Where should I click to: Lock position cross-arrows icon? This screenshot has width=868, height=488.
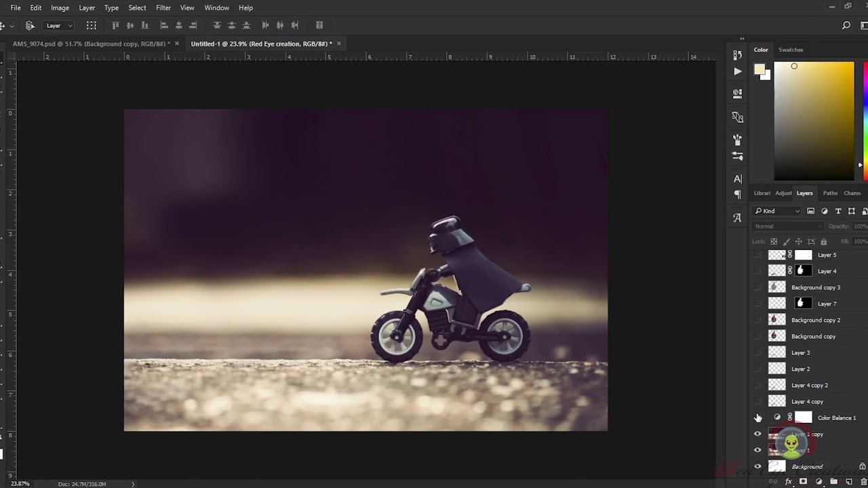click(799, 241)
